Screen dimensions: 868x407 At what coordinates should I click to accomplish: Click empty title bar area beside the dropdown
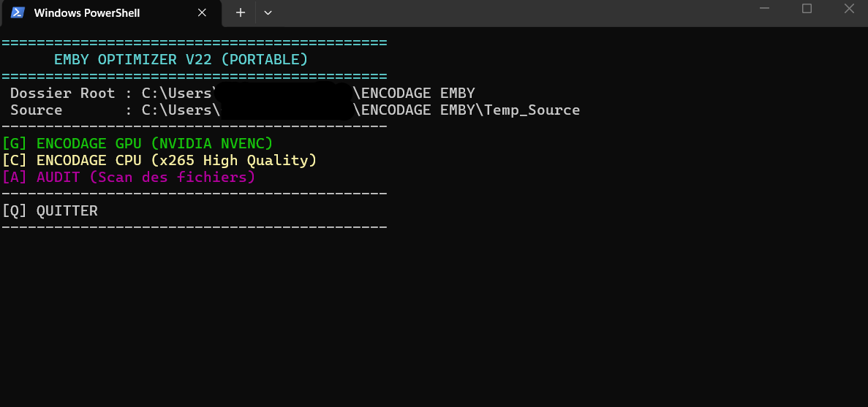pos(512,12)
